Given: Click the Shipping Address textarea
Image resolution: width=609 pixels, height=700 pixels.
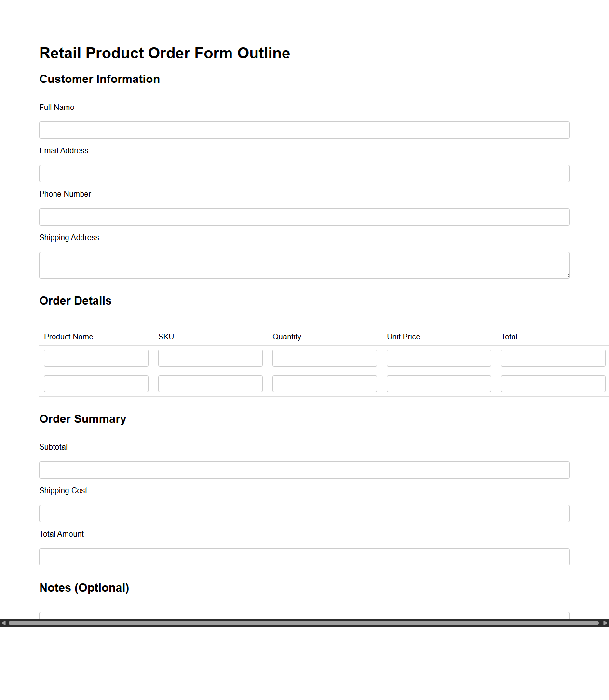Looking at the screenshot, I should pos(304,265).
